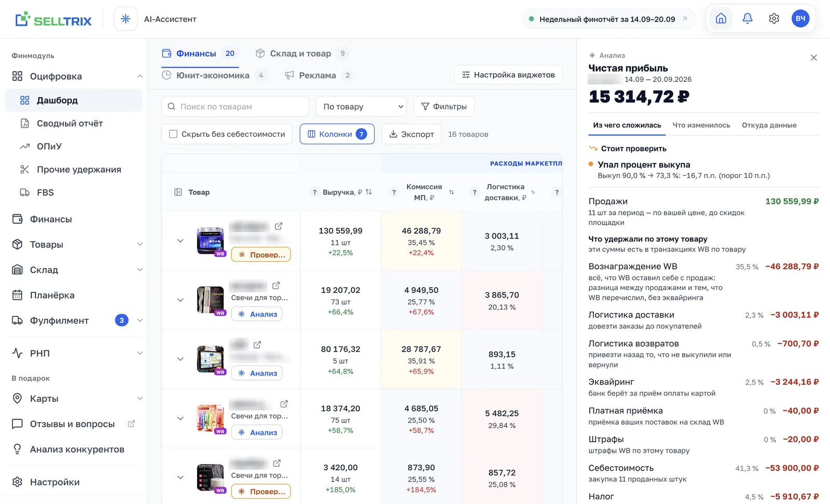Click product thumbnail in 18 374,20 row
Screen dimensions: 830x504
[210, 418]
